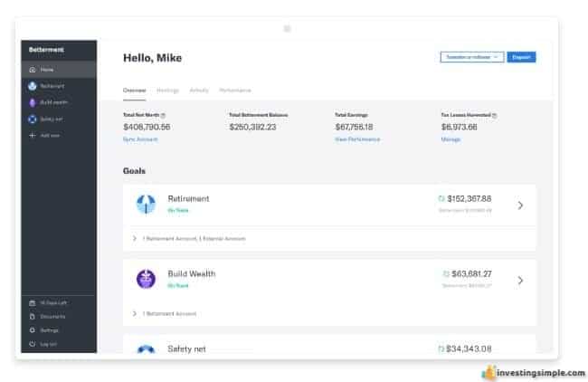Click the Safety net goal card icon

[x=146, y=349]
